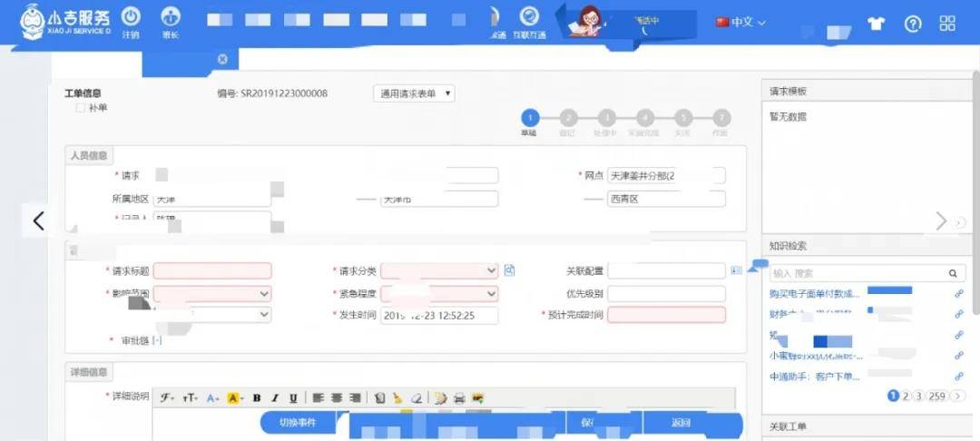Image resolution: width=980 pixels, height=441 pixels.
Task: Apply bold formatting in the editor
Action: 256,398
